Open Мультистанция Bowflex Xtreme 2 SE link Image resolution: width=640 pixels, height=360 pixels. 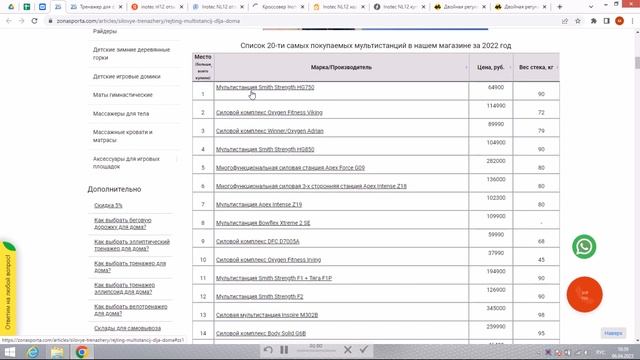click(x=263, y=222)
